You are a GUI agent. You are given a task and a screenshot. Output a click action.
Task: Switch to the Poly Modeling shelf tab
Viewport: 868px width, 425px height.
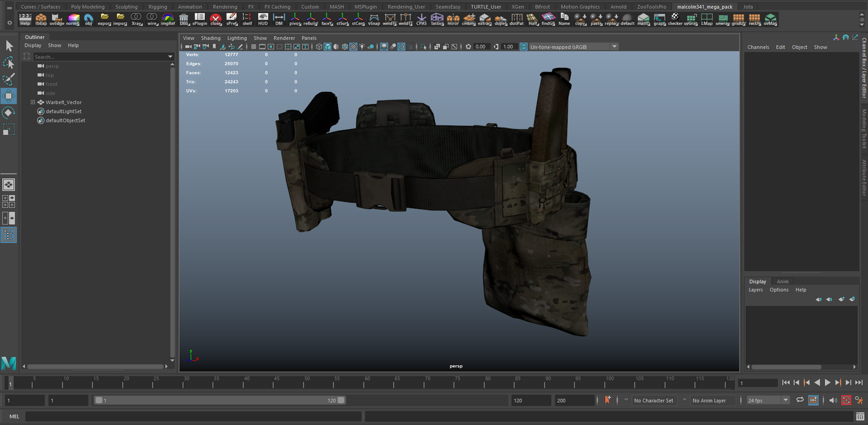88,7
